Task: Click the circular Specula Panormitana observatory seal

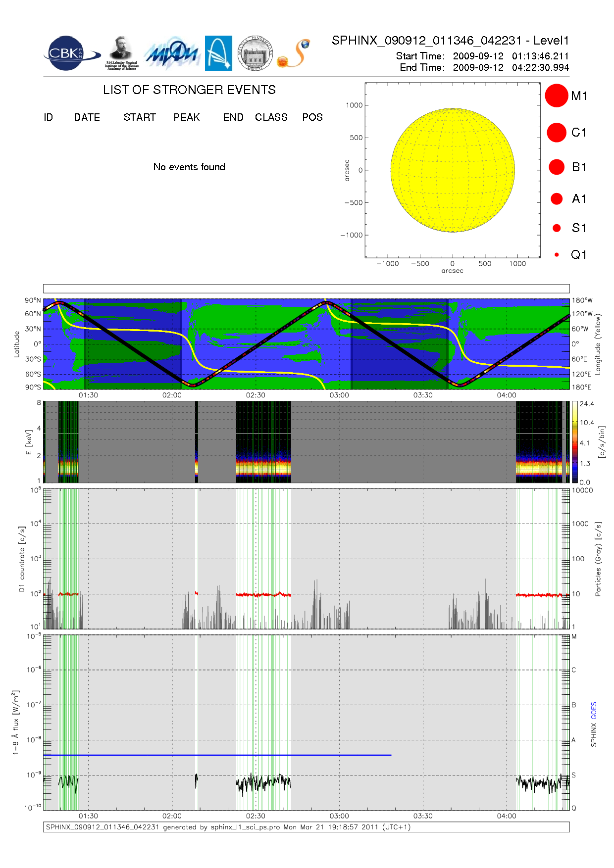Action: (255, 53)
